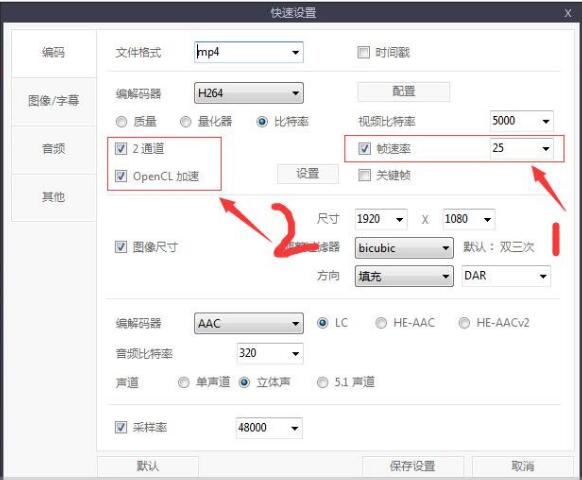
Task: Click the 取消 button
Action: 523,466
